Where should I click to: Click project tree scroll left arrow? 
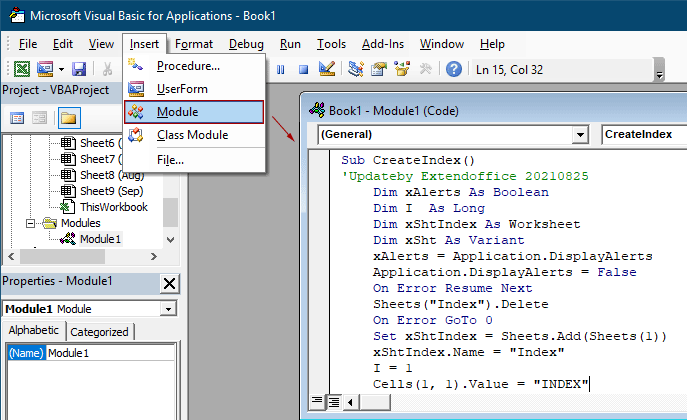11,256
